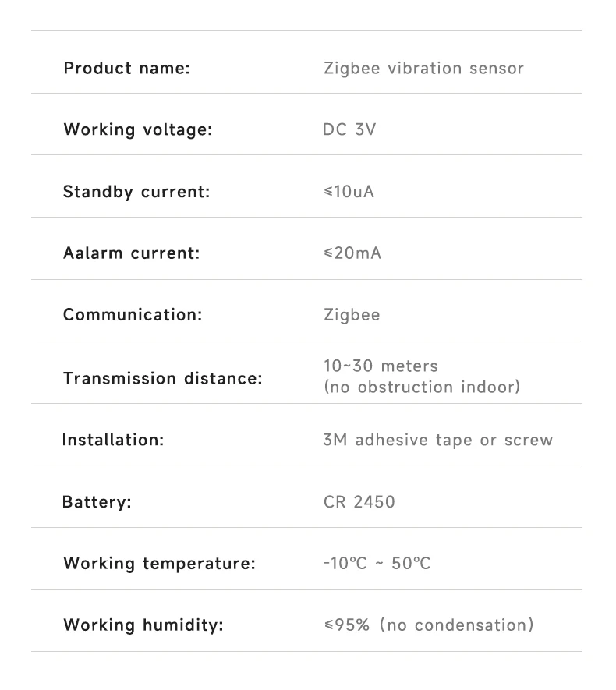Image resolution: width=616 pixels, height=690 pixels.
Task: Select the "≤95% (no condensation)" value
Action: tap(429, 625)
